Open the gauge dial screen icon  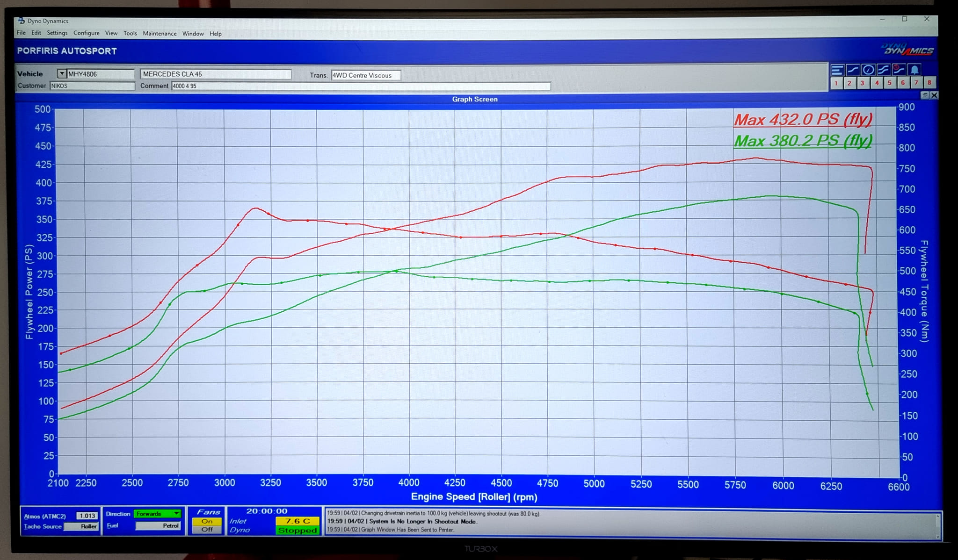point(868,70)
